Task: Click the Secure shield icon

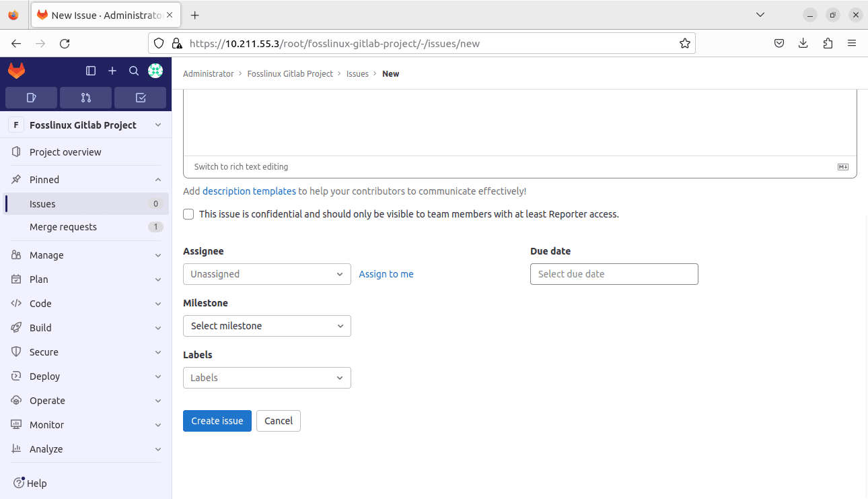Action: tap(16, 352)
